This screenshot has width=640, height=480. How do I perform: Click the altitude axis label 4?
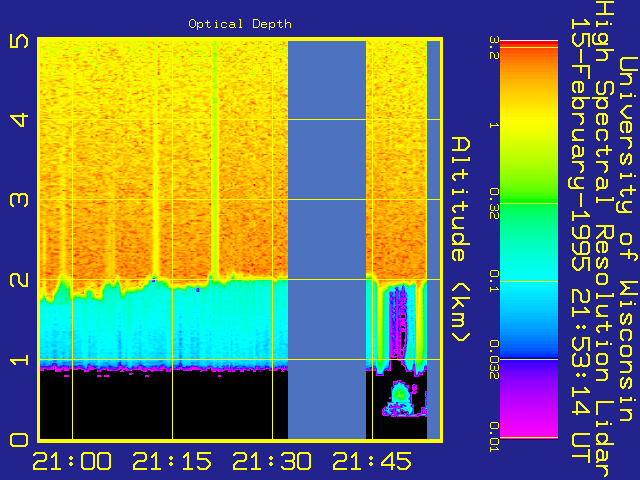[19, 120]
